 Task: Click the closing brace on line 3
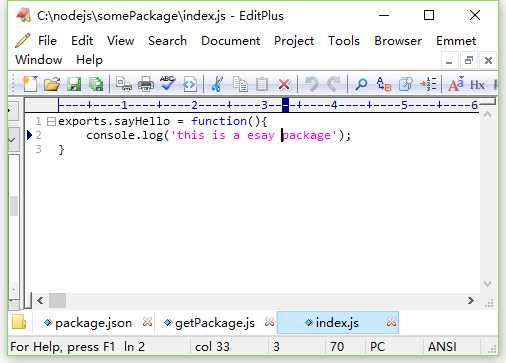tap(61, 149)
